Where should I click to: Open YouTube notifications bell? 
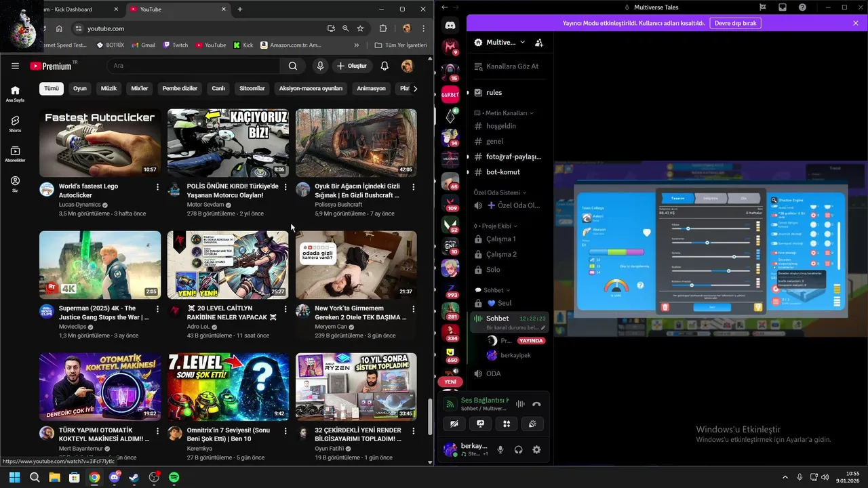tap(384, 66)
